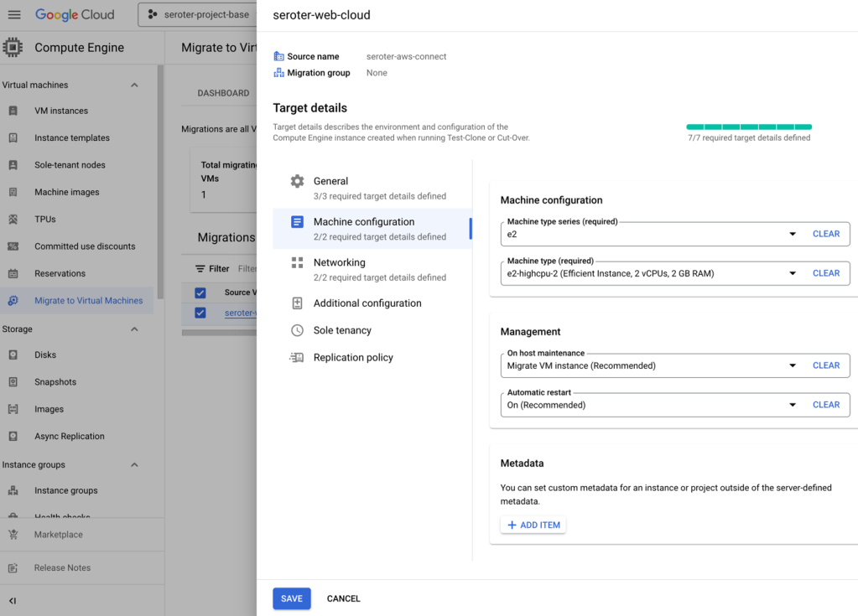
Task: Open the hamburger navigation menu
Action: point(14,15)
